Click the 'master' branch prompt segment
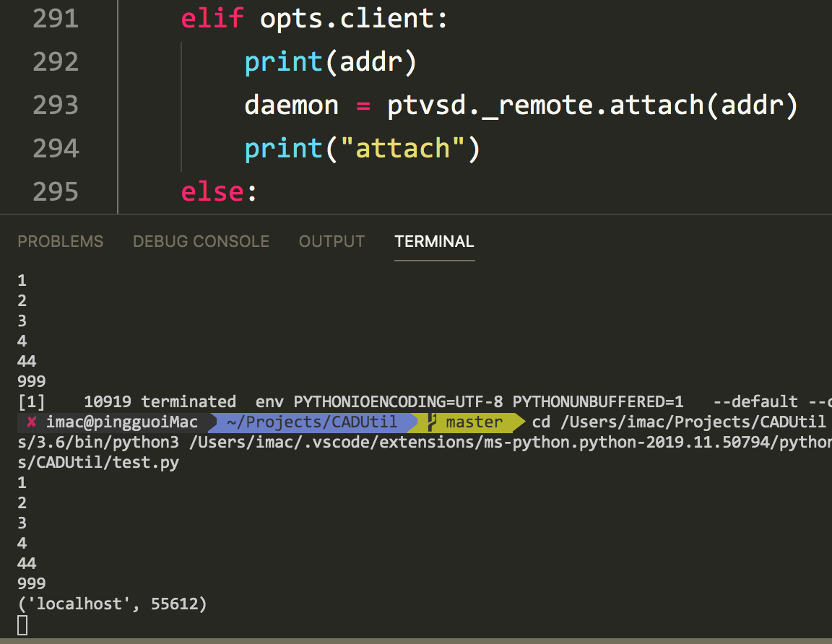Image resolution: width=832 pixels, height=644 pixels. [474, 422]
